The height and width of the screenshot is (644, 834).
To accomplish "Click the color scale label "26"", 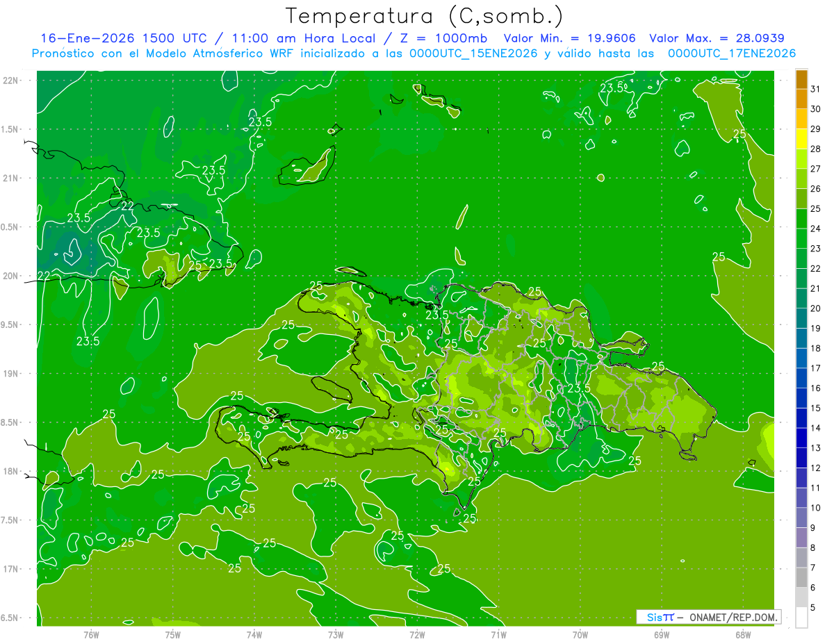I will pos(815,188).
